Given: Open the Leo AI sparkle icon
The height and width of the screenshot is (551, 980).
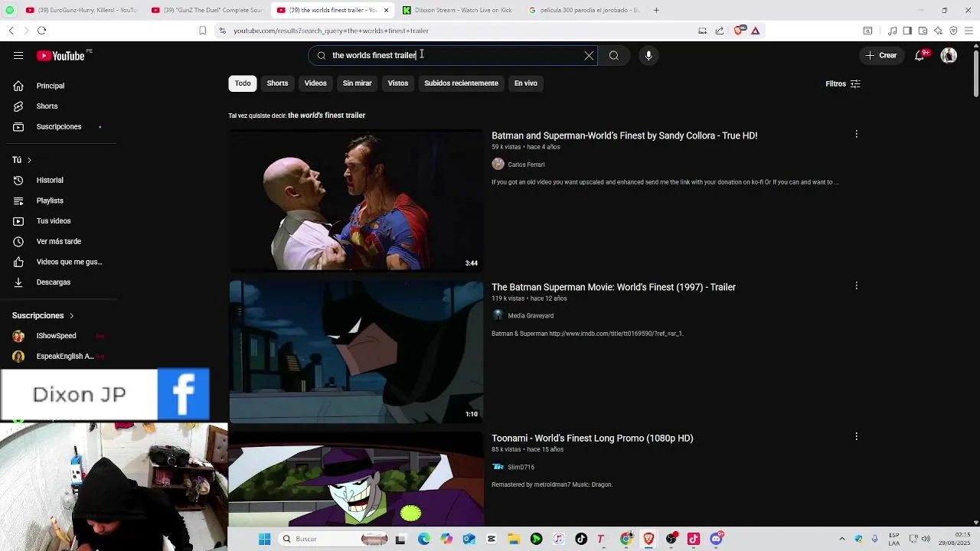Looking at the screenshot, I should point(938,31).
